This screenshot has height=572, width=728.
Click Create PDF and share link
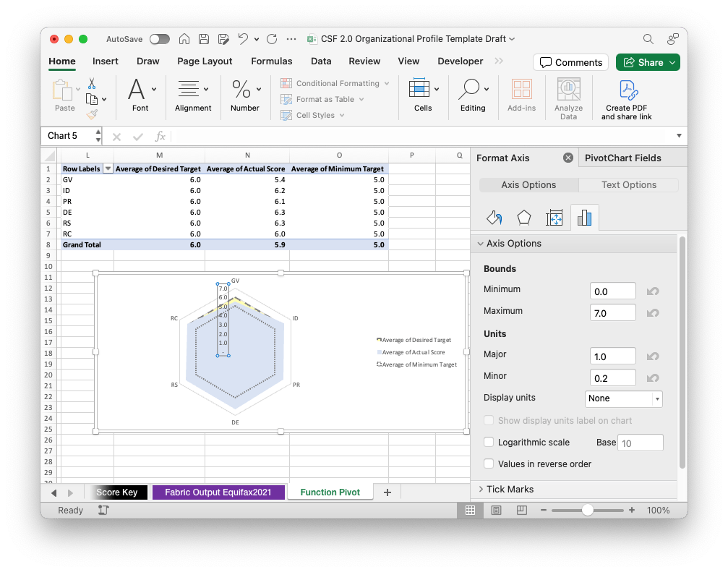626,99
